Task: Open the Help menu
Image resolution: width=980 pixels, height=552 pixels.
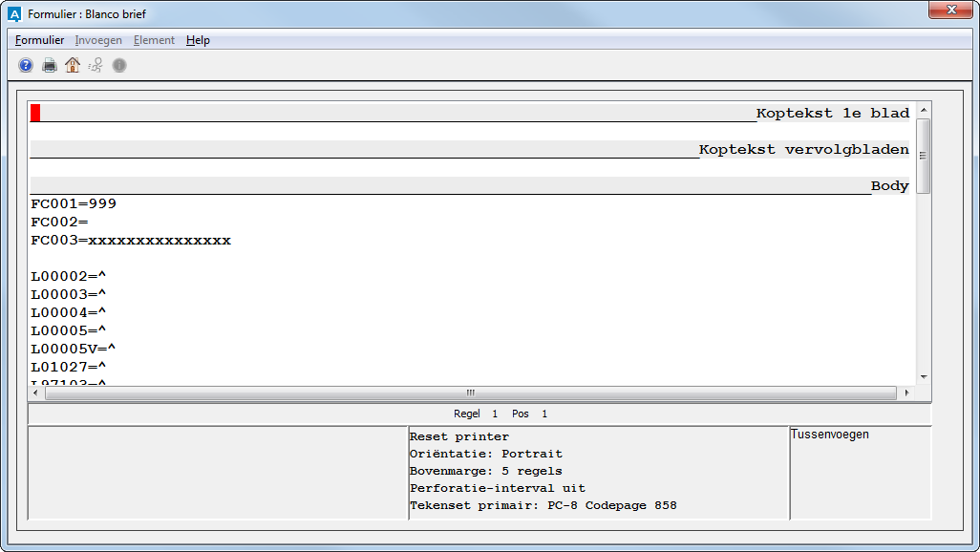Action: coord(198,40)
